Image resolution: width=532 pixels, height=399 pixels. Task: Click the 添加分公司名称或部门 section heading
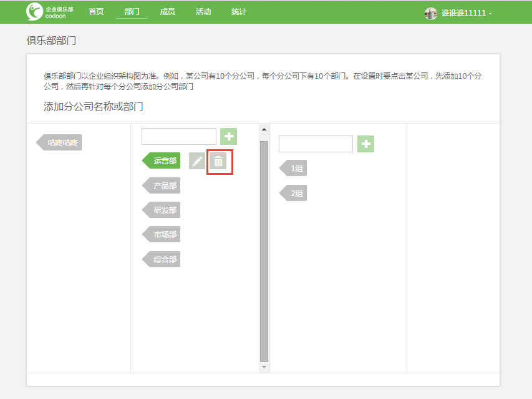94,107
